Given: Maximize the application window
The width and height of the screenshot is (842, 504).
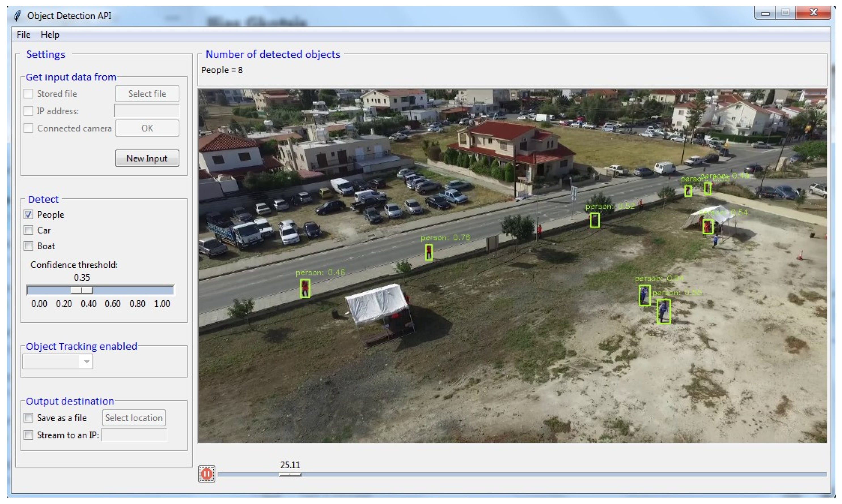Looking at the screenshot, I should click(786, 13).
